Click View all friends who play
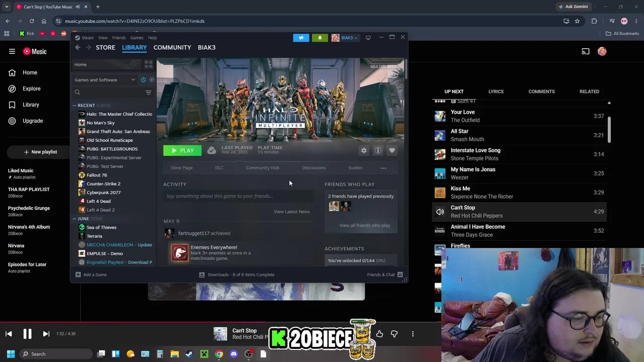Screen dimensions: 644x362 coord(365,225)
